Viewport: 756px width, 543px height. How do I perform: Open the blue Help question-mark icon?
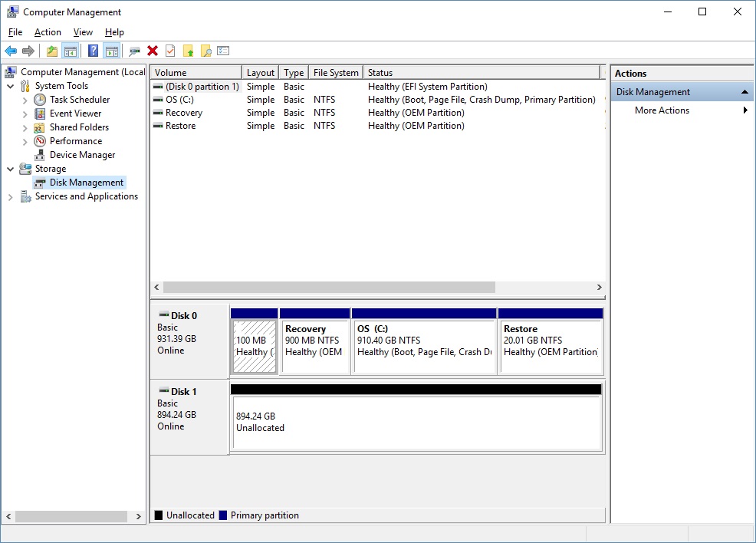pyautogui.click(x=93, y=51)
